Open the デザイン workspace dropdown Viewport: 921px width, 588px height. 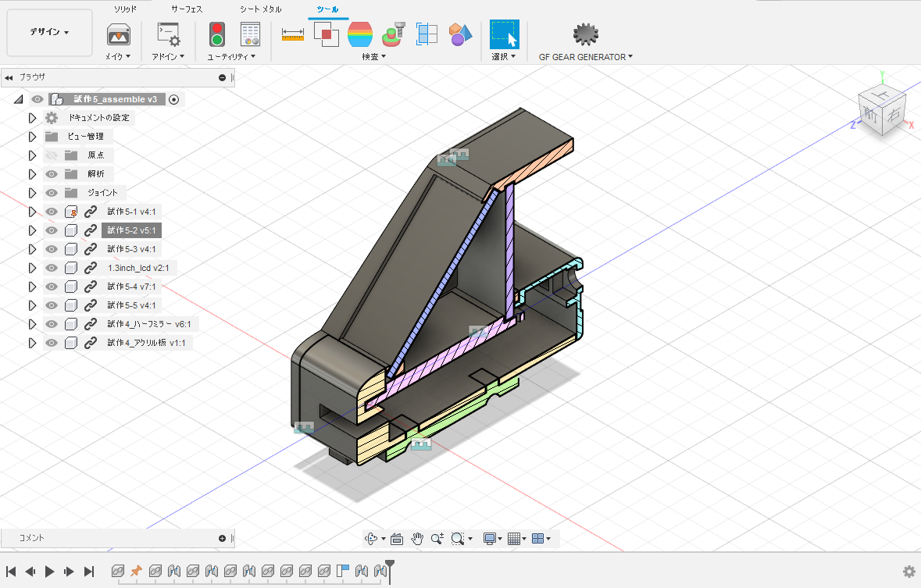point(49,32)
